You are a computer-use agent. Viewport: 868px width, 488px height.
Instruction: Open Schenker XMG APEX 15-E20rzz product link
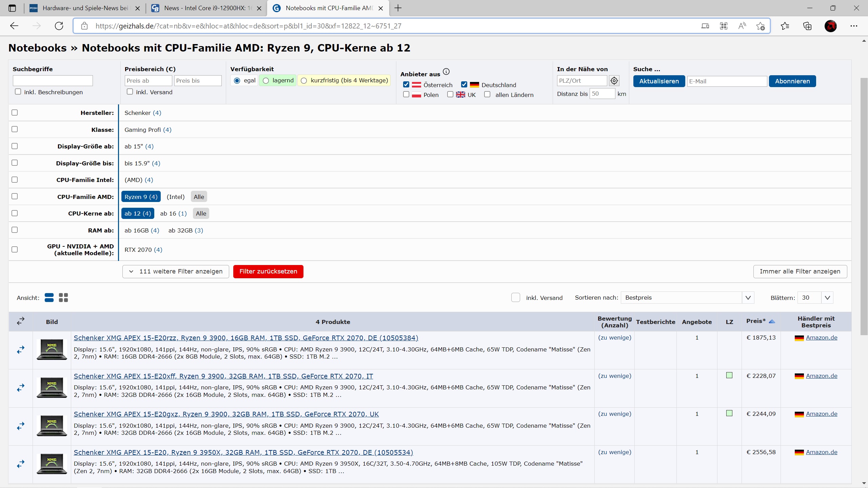246,338
